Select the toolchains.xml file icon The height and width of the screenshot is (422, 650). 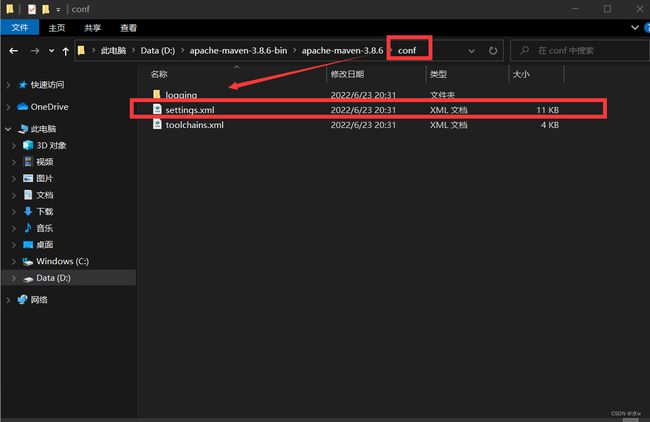[157, 124]
